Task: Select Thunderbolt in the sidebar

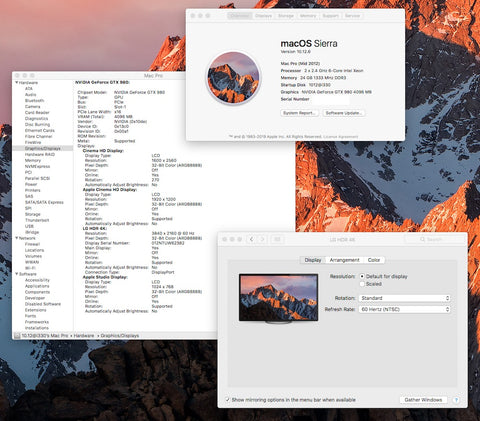Action: point(37,220)
